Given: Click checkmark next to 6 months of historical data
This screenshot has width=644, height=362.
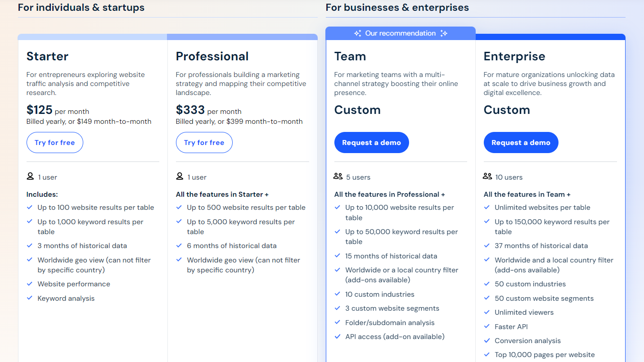Looking at the screenshot, I should click(179, 246).
